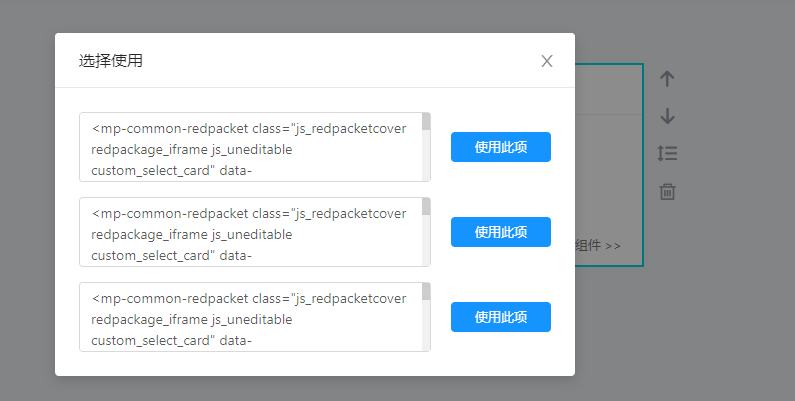Close the 选择使用 dialog

(547, 61)
